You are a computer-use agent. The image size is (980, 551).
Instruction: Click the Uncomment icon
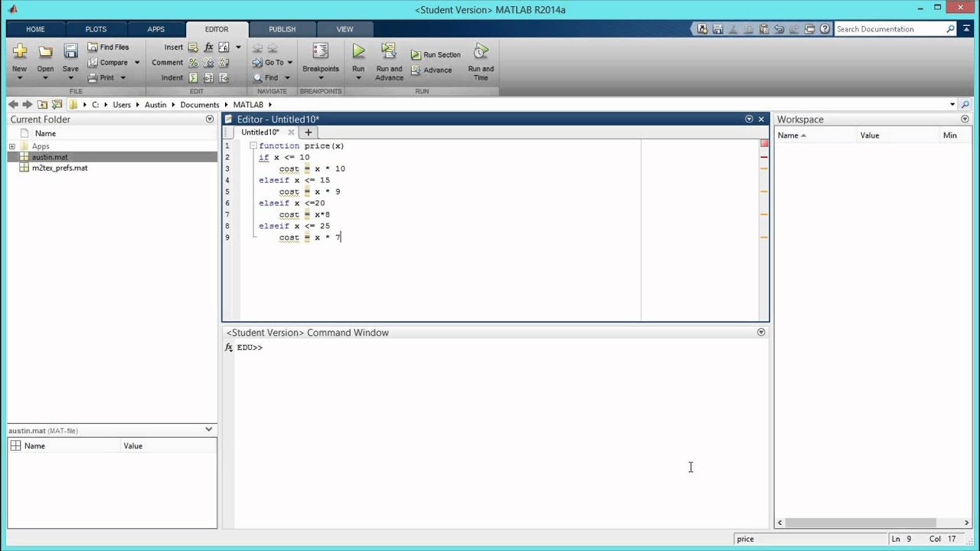(x=208, y=63)
